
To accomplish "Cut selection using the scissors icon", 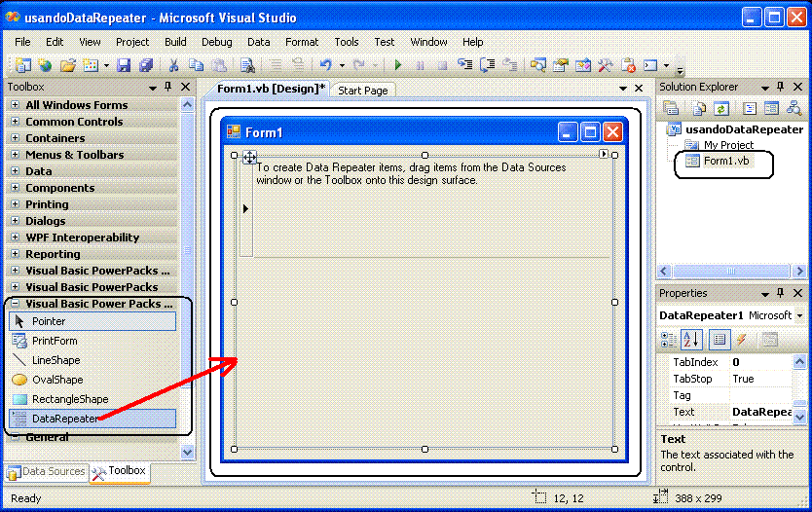I will click(x=173, y=65).
